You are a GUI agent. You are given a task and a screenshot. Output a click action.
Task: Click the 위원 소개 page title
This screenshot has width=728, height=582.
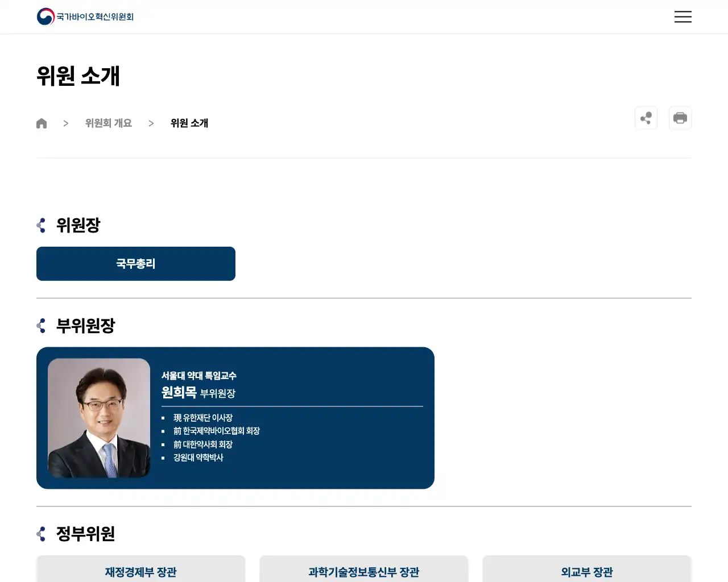coord(78,76)
